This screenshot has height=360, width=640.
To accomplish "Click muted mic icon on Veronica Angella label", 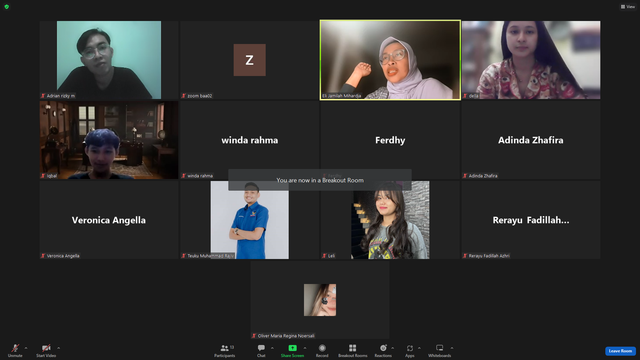I will (43, 256).
